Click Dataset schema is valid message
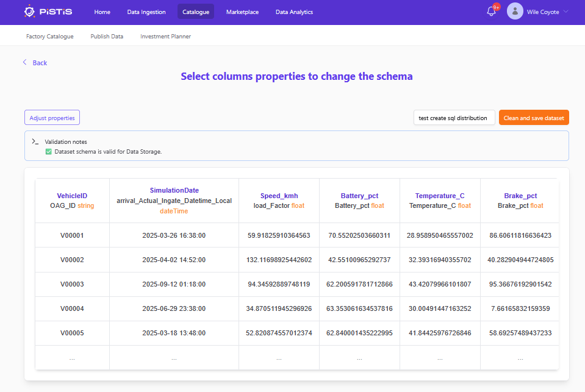Image resolution: width=585 pixels, height=392 pixels. (x=108, y=151)
